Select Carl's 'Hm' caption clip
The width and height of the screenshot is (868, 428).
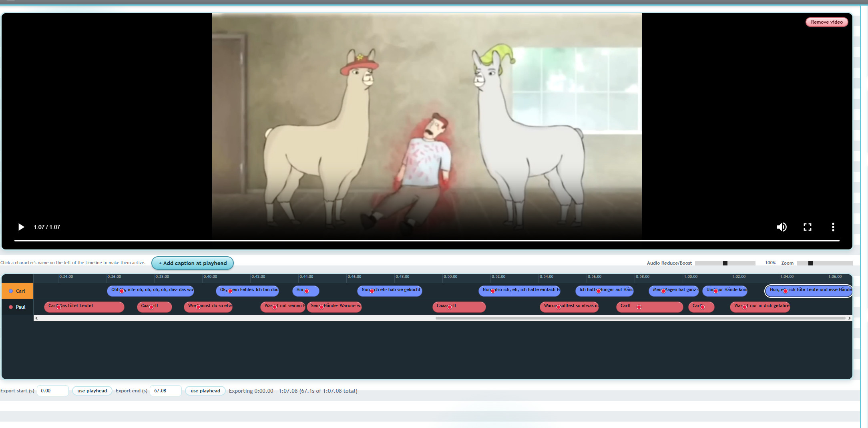coord(306,291)
